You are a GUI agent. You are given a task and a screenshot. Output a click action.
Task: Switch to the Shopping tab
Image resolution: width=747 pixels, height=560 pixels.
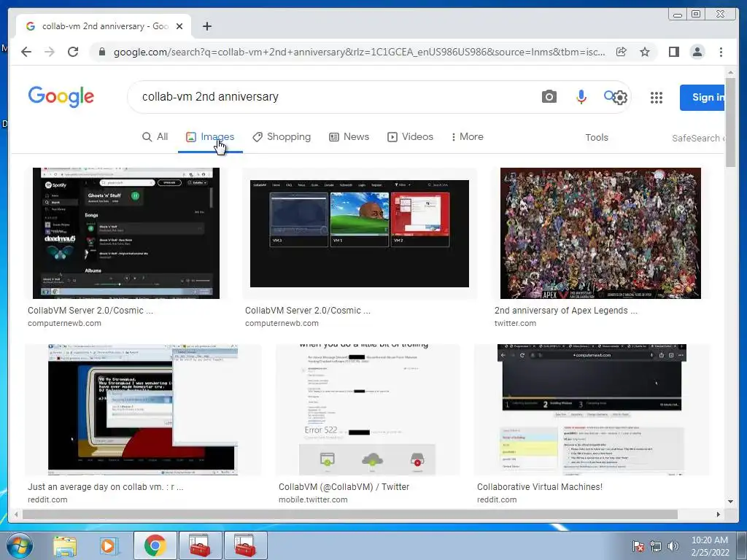coord(282,136)
